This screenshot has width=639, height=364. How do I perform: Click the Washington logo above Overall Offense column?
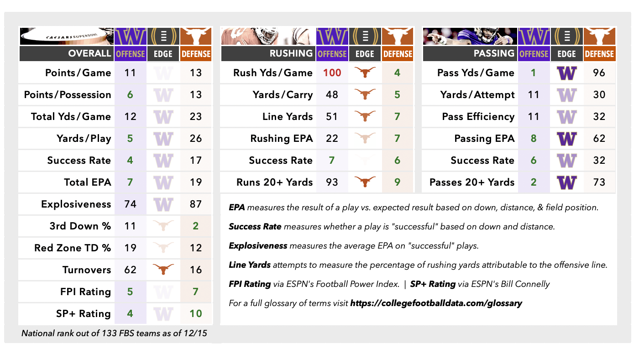(130, 36)
